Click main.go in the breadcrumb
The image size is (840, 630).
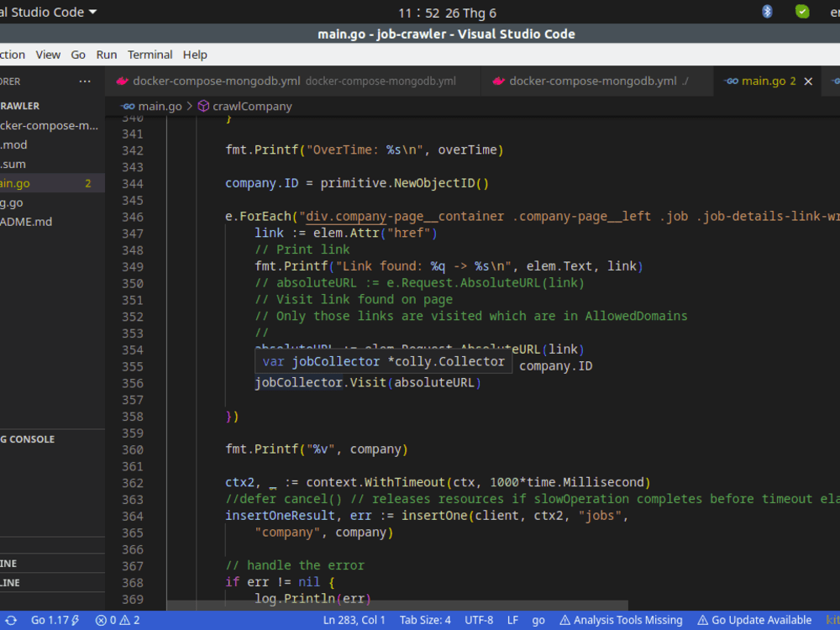pyautogui.click(x=160, y=106)
